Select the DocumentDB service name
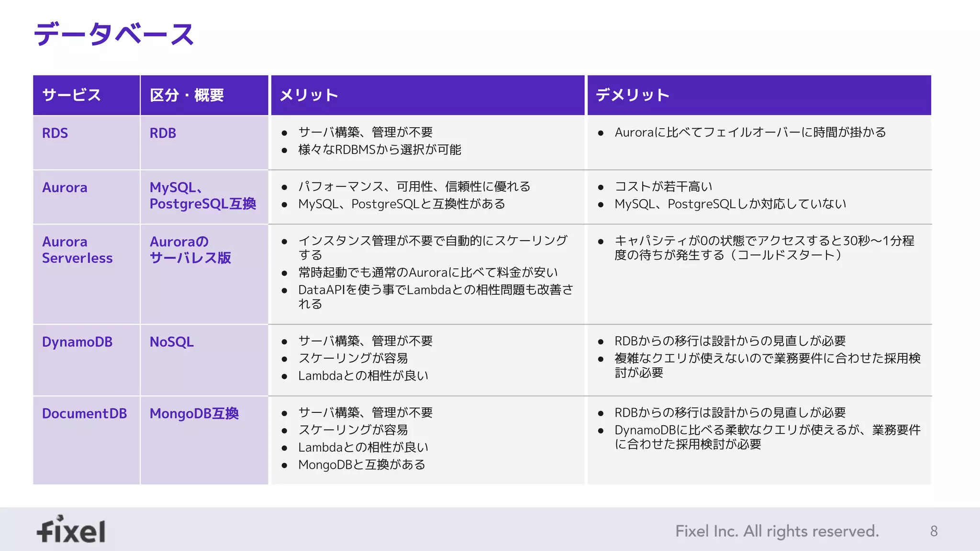This screenshot has height=551, width=980. (84, 413)
